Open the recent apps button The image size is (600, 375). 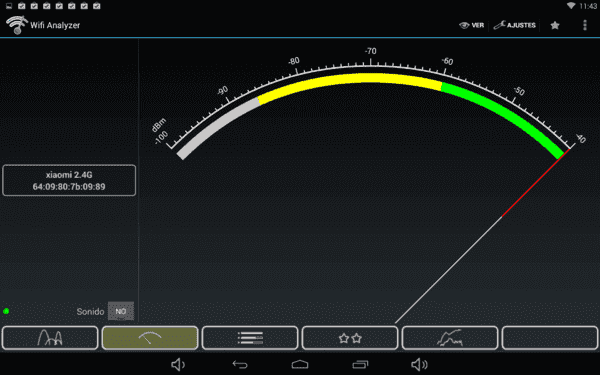(x=360, y=364)
